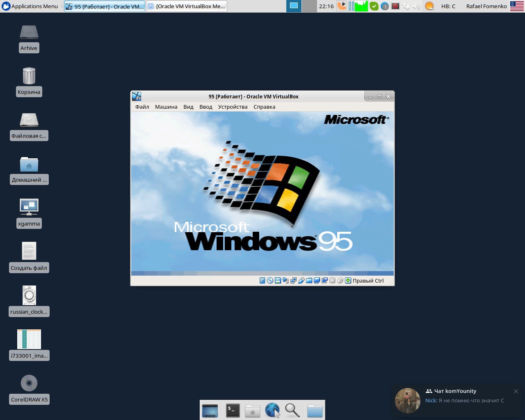Image resolution: width=525 pixels, height=420 pixels.
Task: Select the first workspace in the switcher
Action: pos(294,6)
